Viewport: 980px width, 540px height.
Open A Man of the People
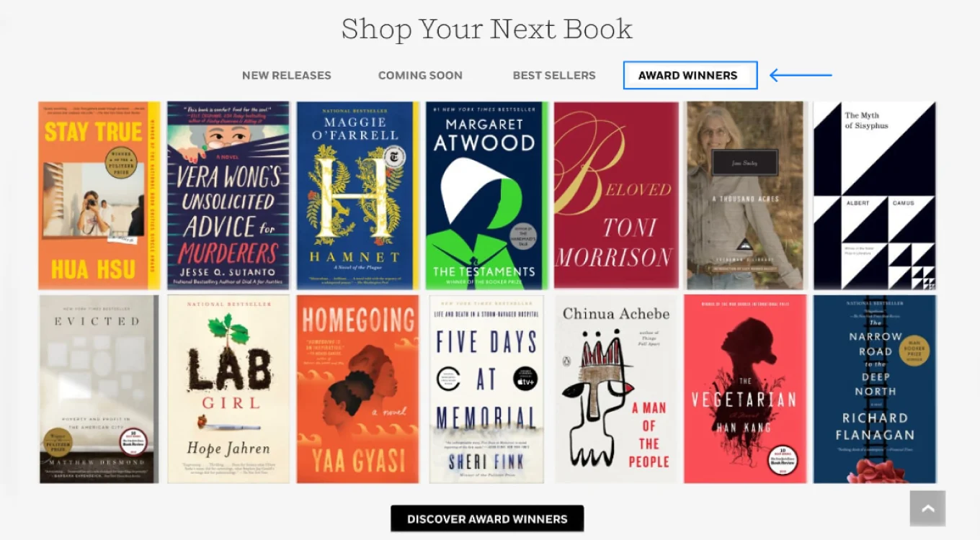point(616,389)
